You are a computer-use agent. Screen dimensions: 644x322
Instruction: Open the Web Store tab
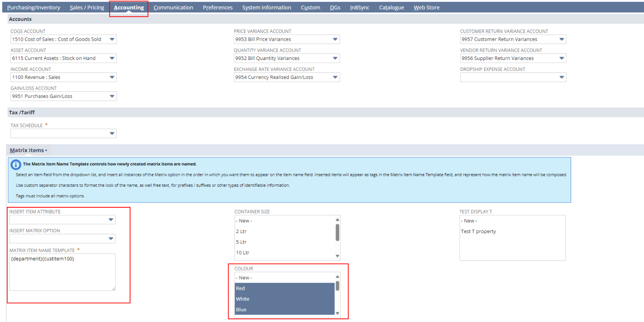(426, 8)
